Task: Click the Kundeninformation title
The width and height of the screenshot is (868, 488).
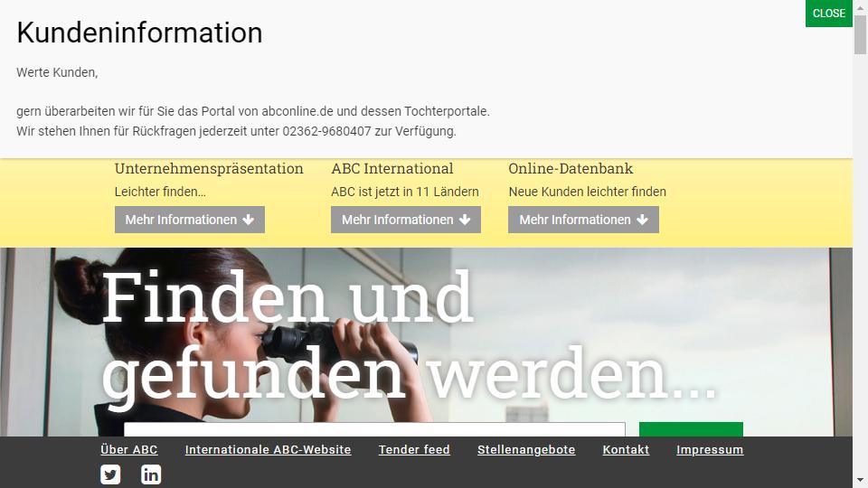Action: [x=139, y=33]
